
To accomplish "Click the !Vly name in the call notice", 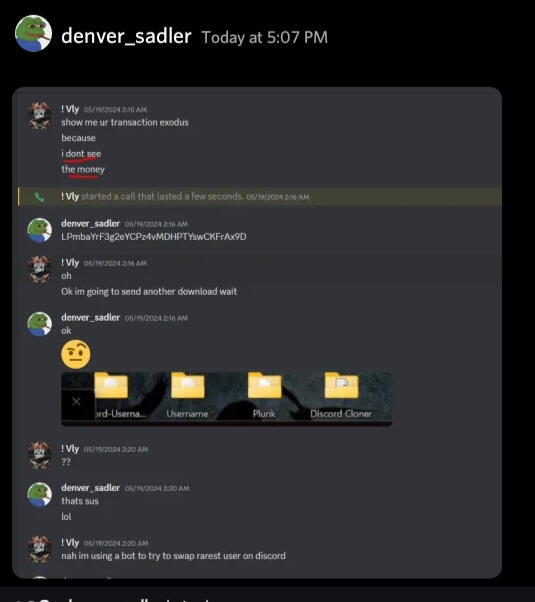I will point(70,197).
